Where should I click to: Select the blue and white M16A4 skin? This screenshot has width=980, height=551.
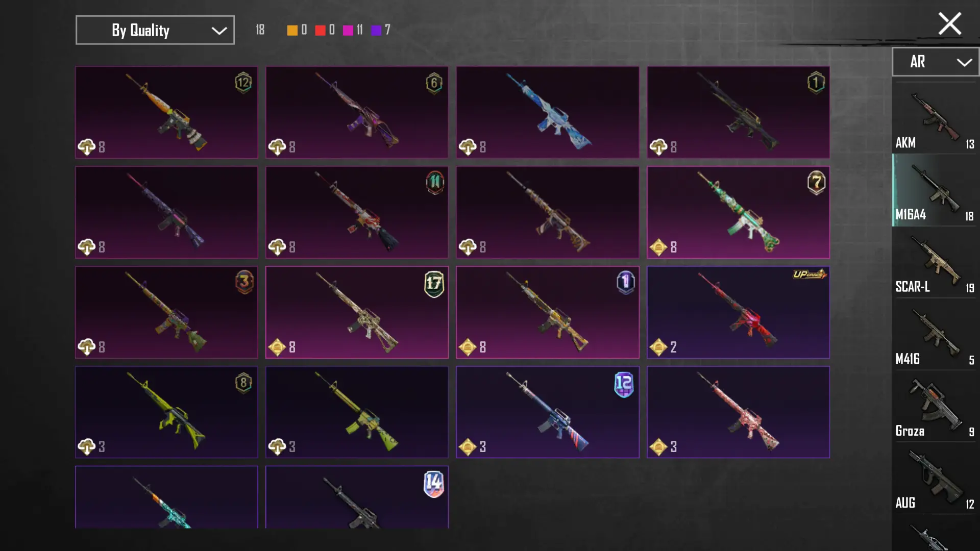coord(547,112)
